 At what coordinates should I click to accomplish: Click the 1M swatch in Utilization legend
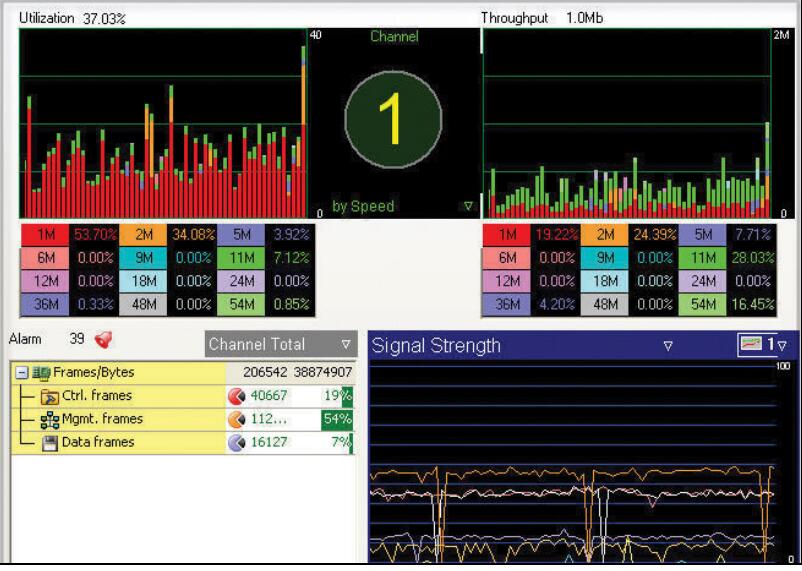pos(45,235)
